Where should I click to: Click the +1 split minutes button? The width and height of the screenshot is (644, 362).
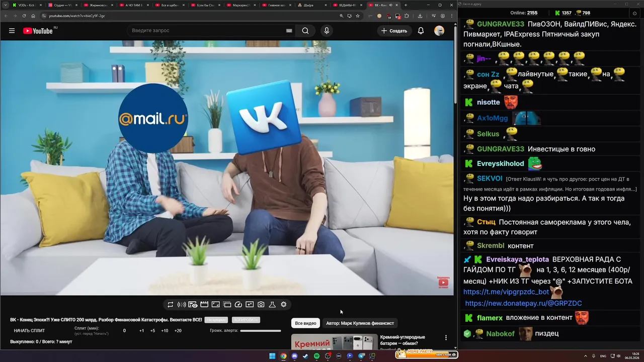pos(141,331)
